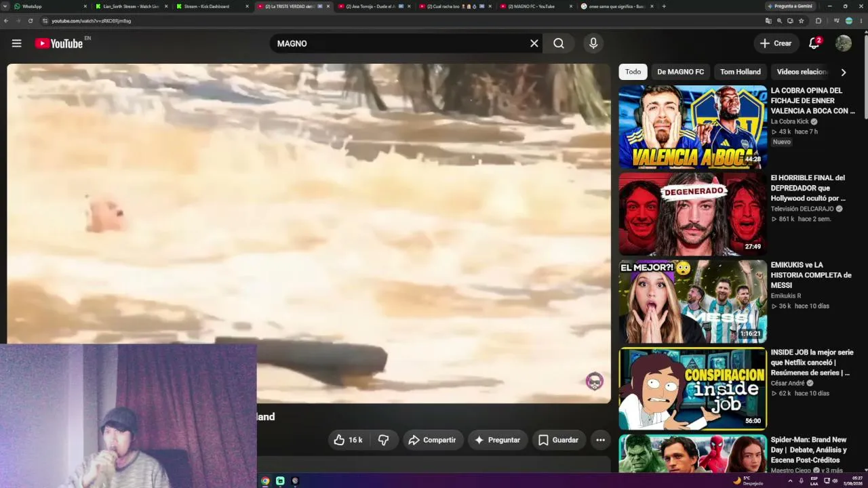
Task: Open the title LA COBRA OPINA DEL FICHAJE
Action: tap(812, 100)
